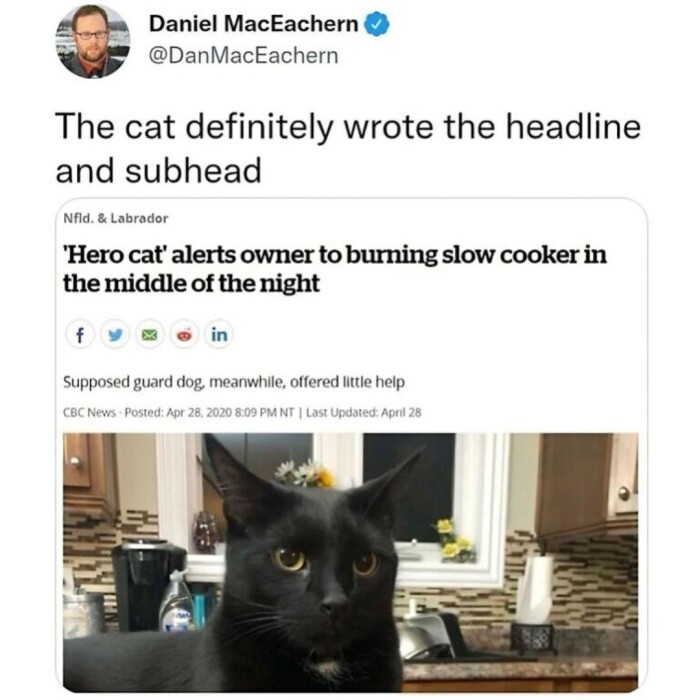
Task: Open the 'Hero cat' alerts owner headline
Action: point(335,269)
